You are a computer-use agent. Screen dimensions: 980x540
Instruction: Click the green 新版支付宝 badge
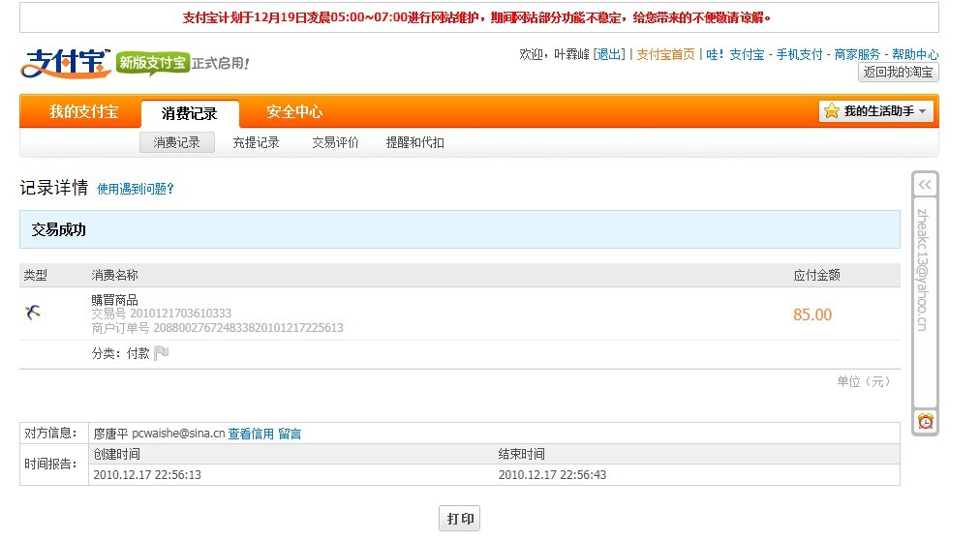pos(152,63)
